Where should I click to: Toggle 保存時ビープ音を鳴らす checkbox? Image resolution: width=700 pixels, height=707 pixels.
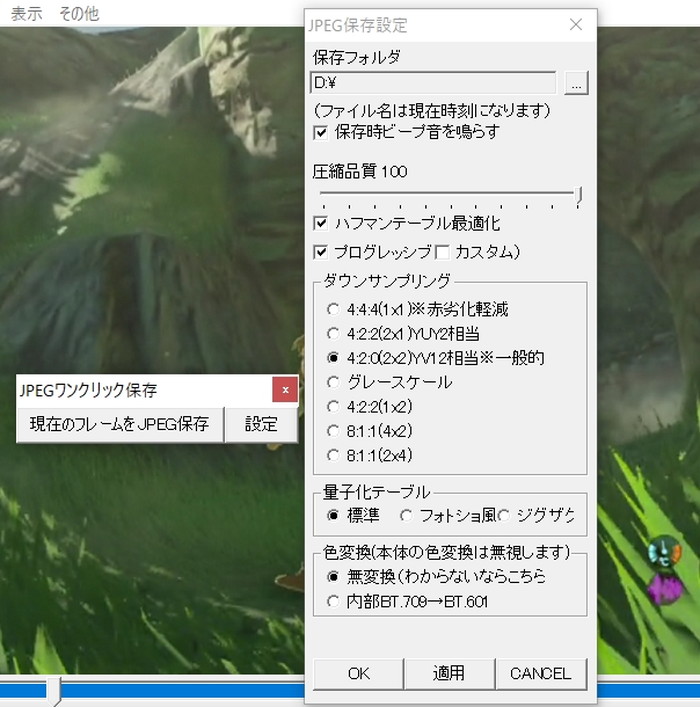point(406,132)
